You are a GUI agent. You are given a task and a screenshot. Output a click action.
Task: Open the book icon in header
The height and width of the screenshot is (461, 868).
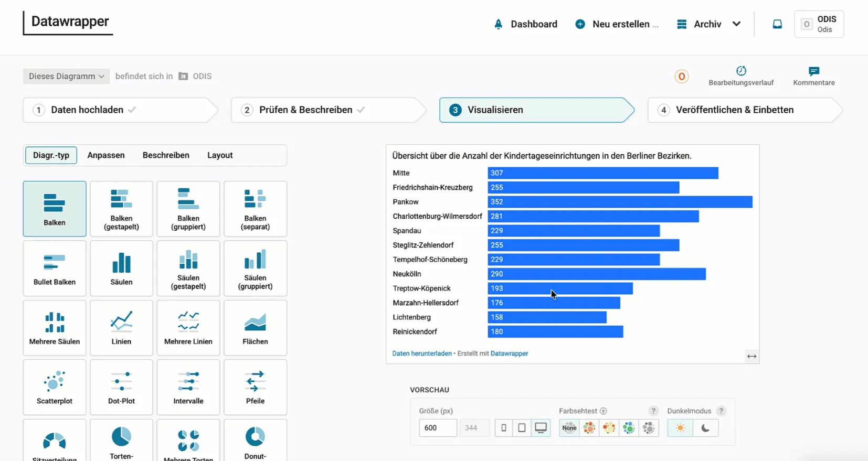pos(777,24)
